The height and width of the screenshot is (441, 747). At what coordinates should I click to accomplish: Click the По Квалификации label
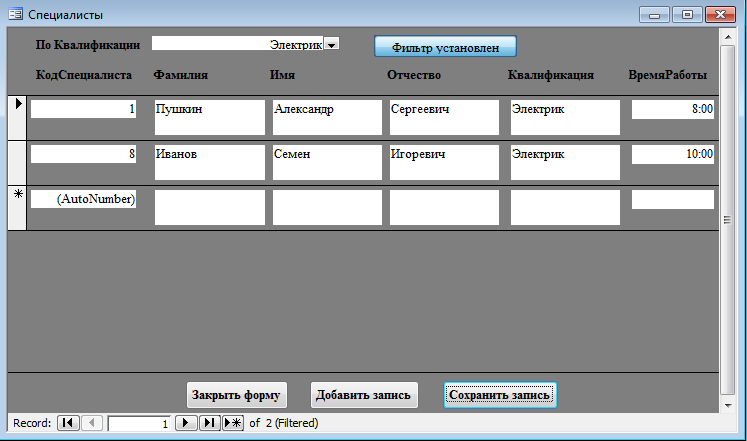88,45
